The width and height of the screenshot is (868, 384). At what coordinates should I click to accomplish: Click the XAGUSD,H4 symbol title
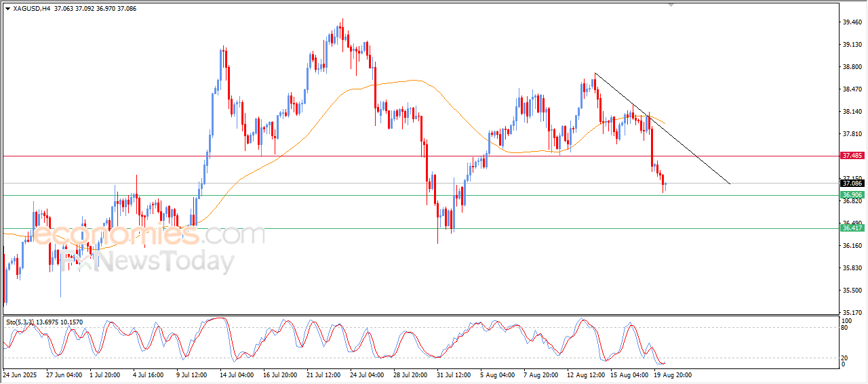point(31,9)
